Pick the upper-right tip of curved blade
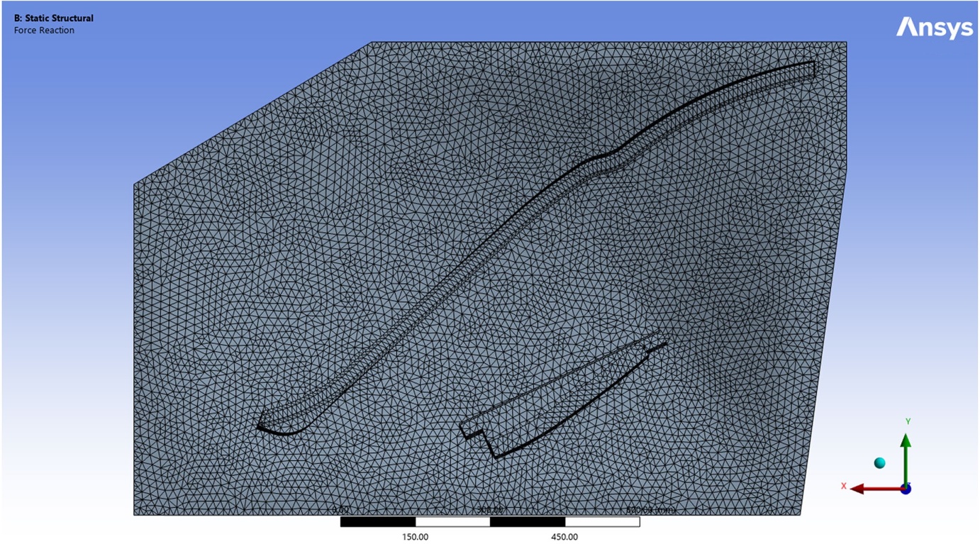This screenshot has width=980, height=544. (813, 67)
